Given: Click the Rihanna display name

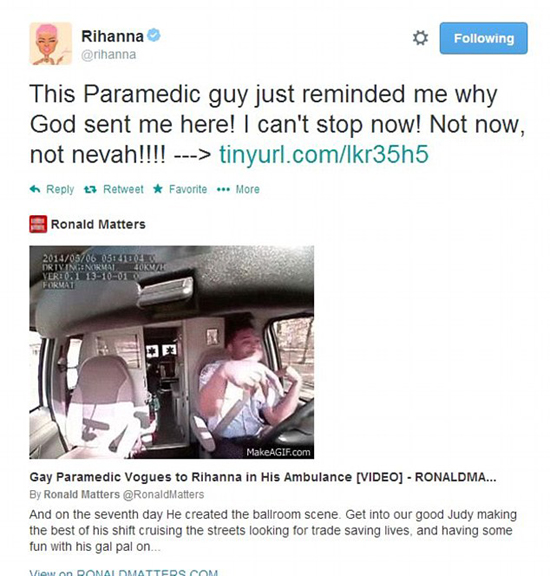Looking at the screenshot, I should (x=112, y=36).
